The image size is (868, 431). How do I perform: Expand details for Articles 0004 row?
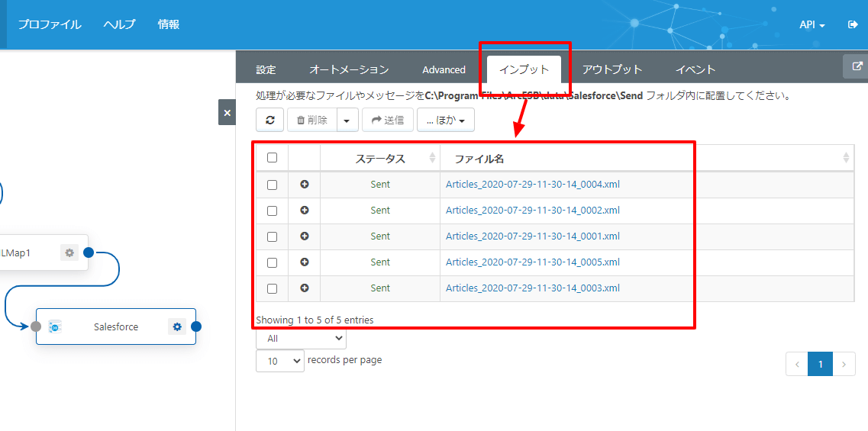(304, 185)
